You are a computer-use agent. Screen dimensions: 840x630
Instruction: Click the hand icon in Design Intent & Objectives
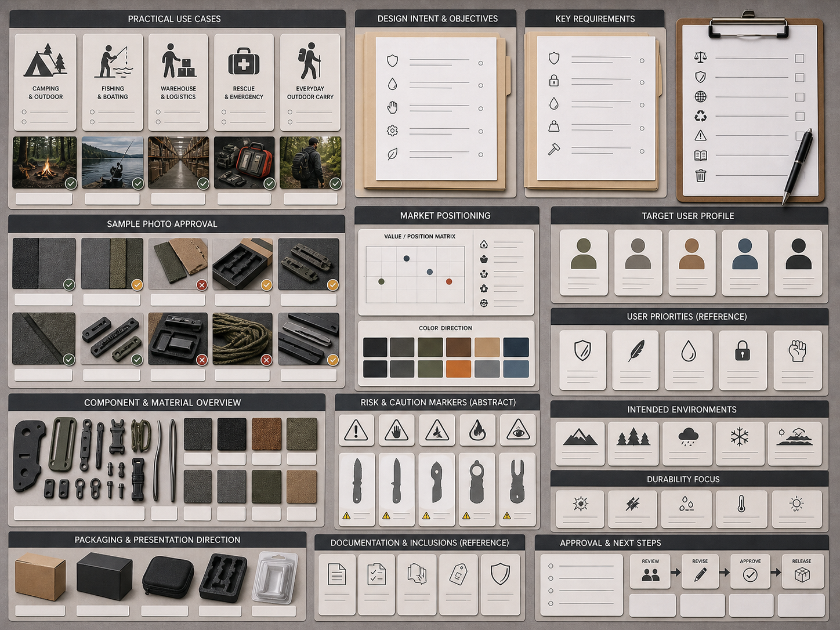[x=393, y=107]
